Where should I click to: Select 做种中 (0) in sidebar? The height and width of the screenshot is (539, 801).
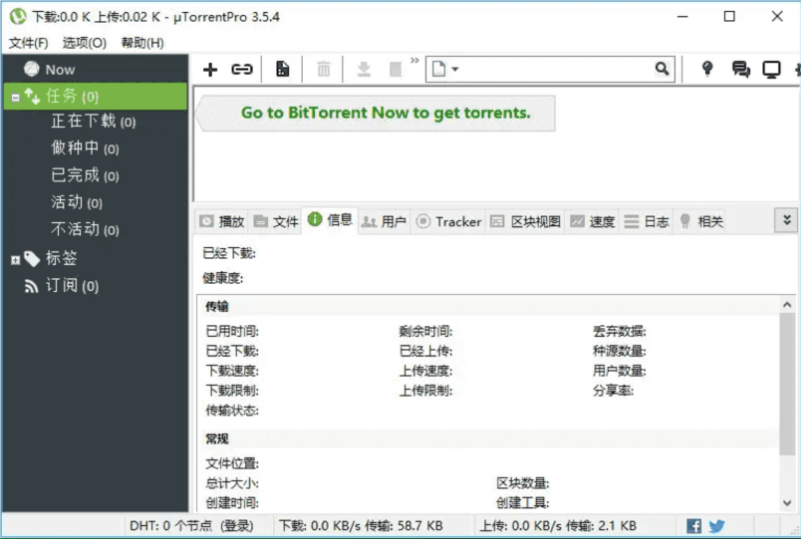click(x=85, y=148)
